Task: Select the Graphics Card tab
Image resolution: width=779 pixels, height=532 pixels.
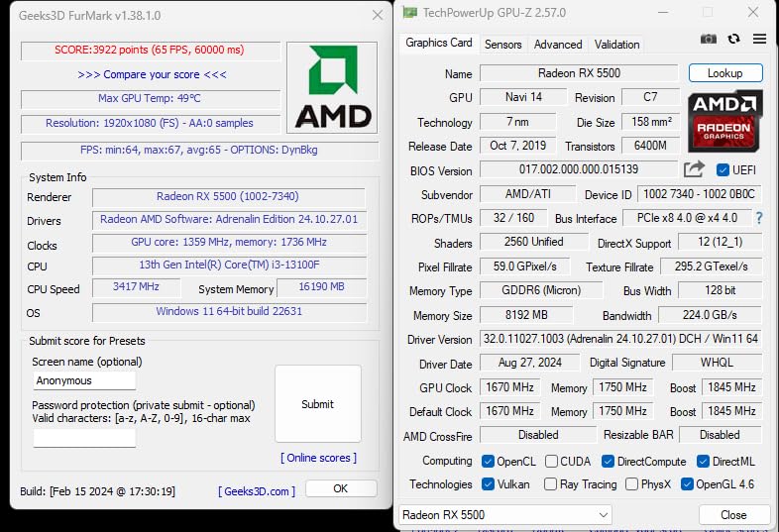Action: 439,43
